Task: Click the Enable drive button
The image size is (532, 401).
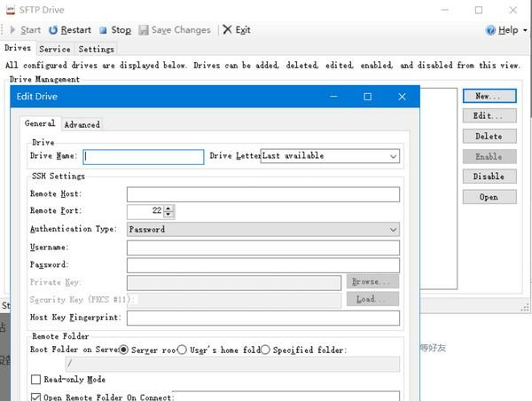Action: [x=489, y=156]
